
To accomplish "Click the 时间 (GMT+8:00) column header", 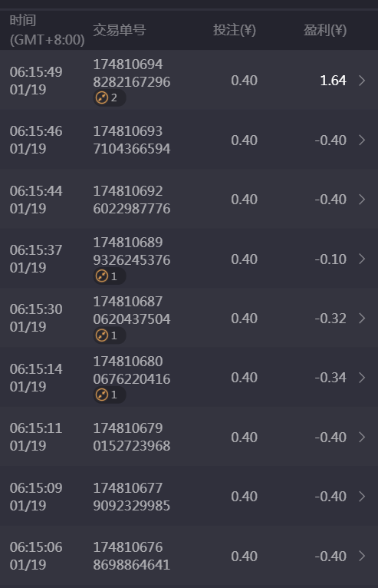I will tap(48, 30).
